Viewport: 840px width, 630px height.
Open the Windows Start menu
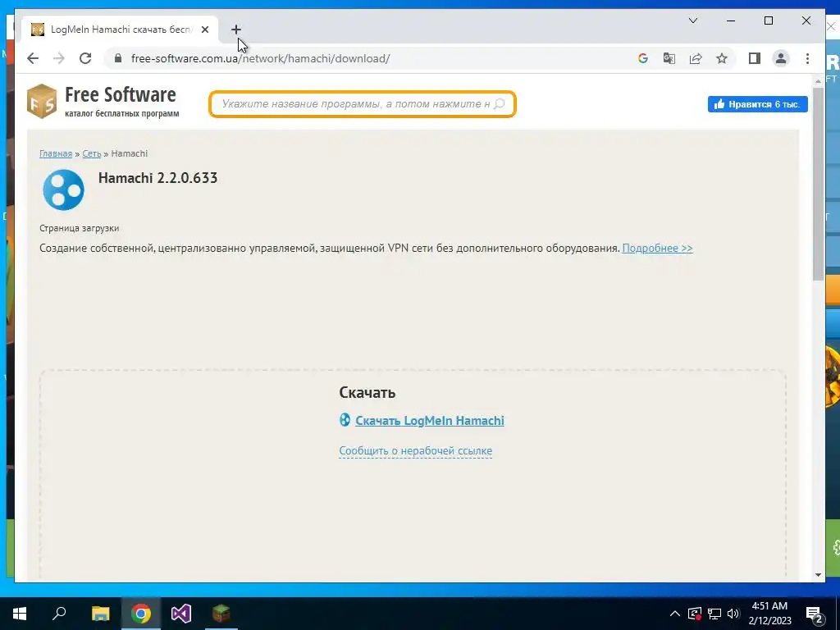click(20, 614)
